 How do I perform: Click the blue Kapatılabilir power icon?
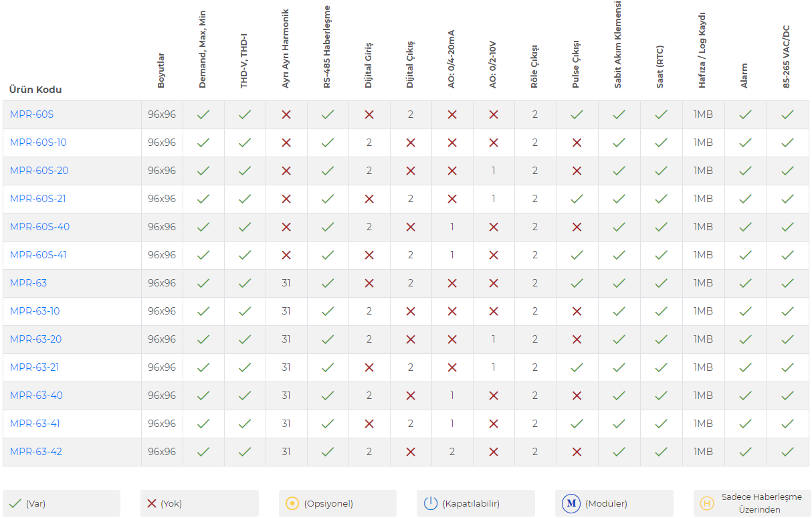coord(431,503)
